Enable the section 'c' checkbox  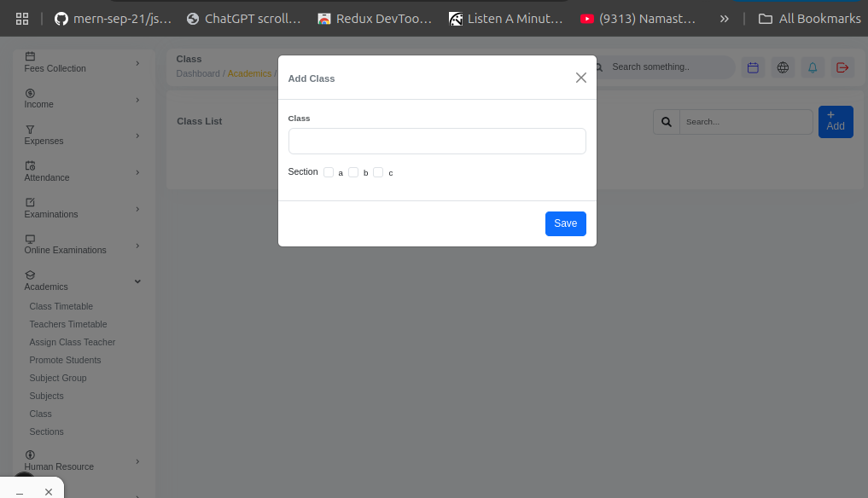pyautogui.click(x=378, y=172)
